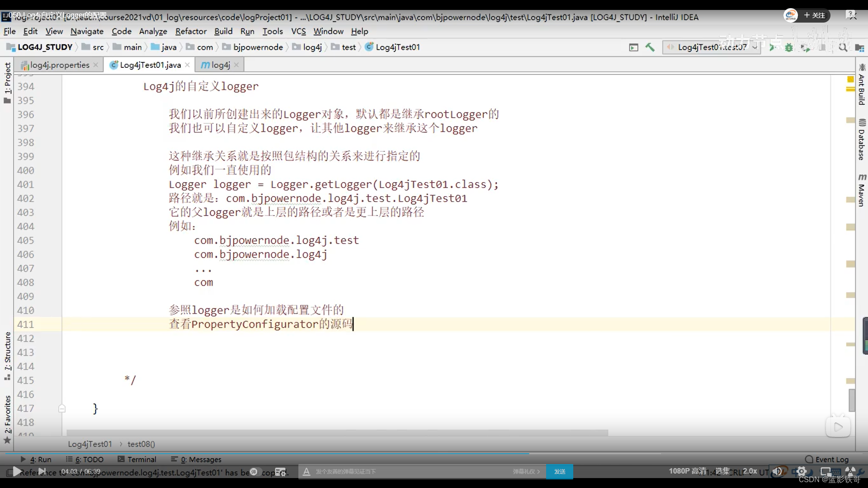This screenshot has height=488, width=868.
Task: Click LOG4J_STUDY in the breadcrumb bar
Action: 40,47
